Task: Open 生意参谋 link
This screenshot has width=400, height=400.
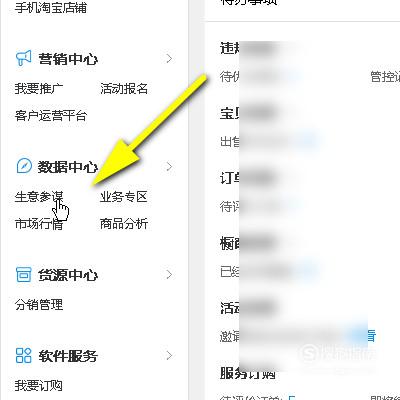Action: coord(39,197)
